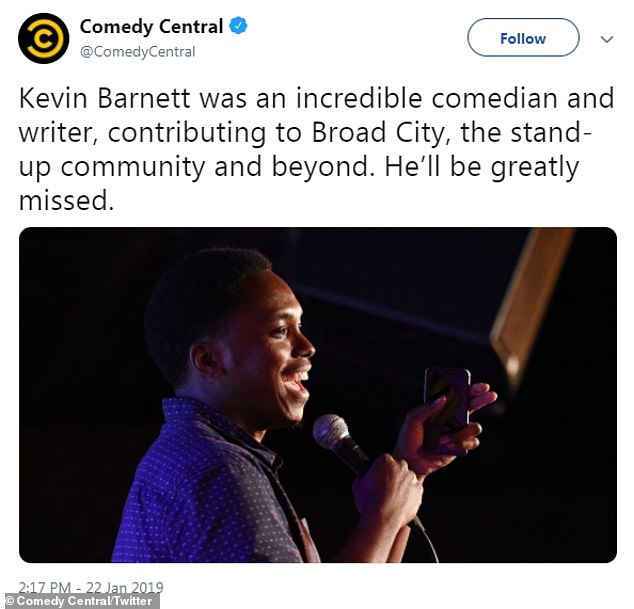Image resolution: width=634 pixels, height=609 pixels.
Task: Open the 22 Jan 2019 date link
Action: coord(125,587)
